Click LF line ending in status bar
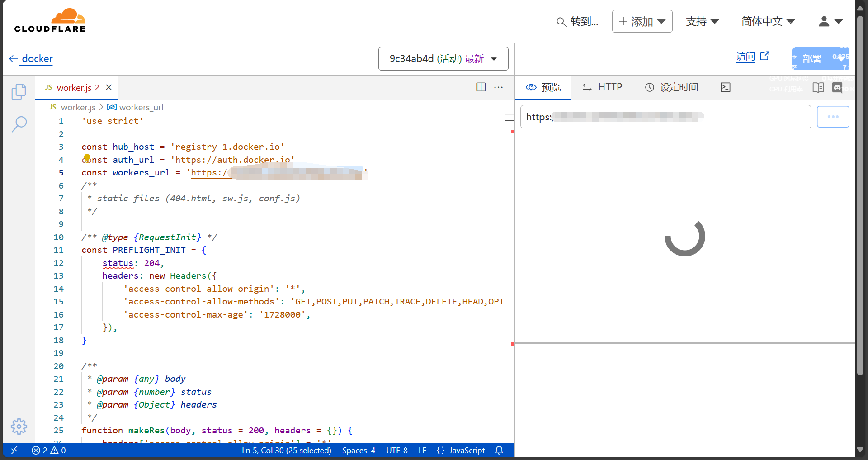 (x=422, y=450)
